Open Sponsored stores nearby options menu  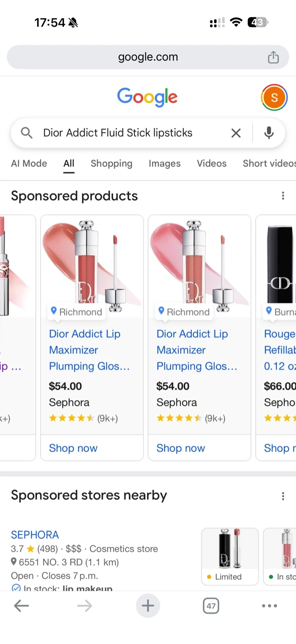click(x=283, y=496)
